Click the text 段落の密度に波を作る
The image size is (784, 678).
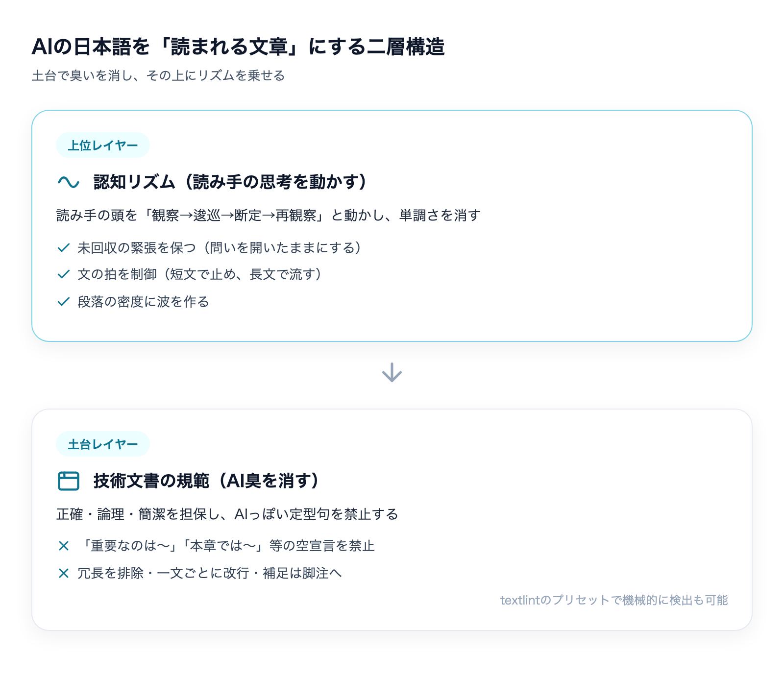[x=143, y=302]
